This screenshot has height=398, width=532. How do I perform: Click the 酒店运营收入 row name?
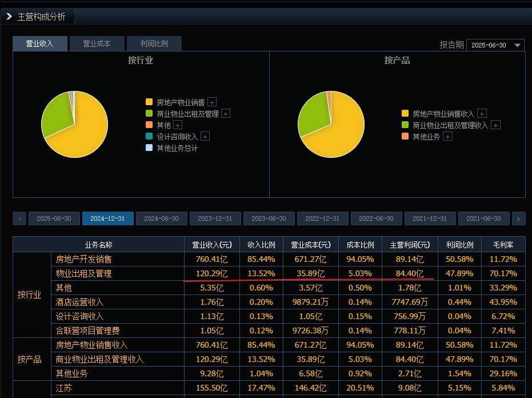coord(80,302)
